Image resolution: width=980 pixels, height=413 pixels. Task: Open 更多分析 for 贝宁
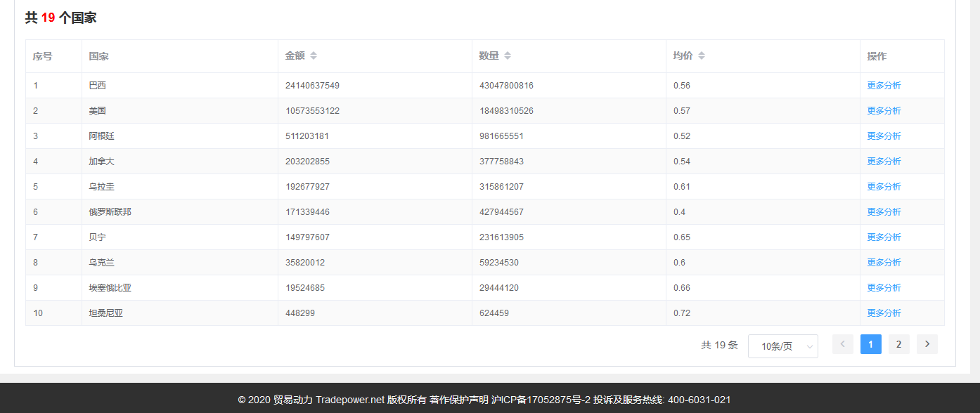(x=884, y=237)
